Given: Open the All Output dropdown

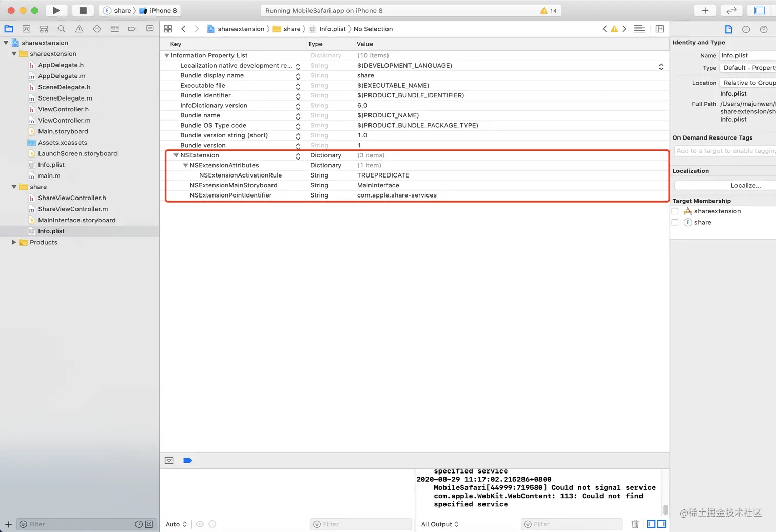Looking at the screenshot, I should pyautogui.click(x=440, y=524).
